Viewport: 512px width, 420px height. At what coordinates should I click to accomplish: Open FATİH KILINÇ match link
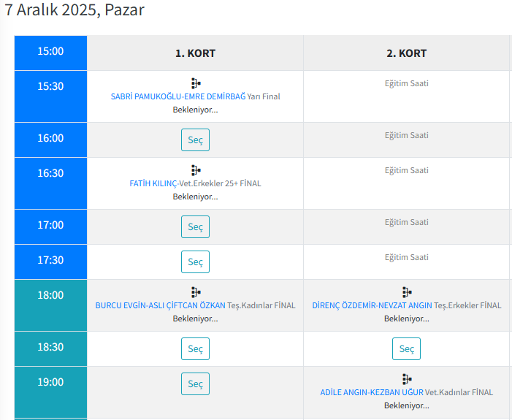pos(153,183)
